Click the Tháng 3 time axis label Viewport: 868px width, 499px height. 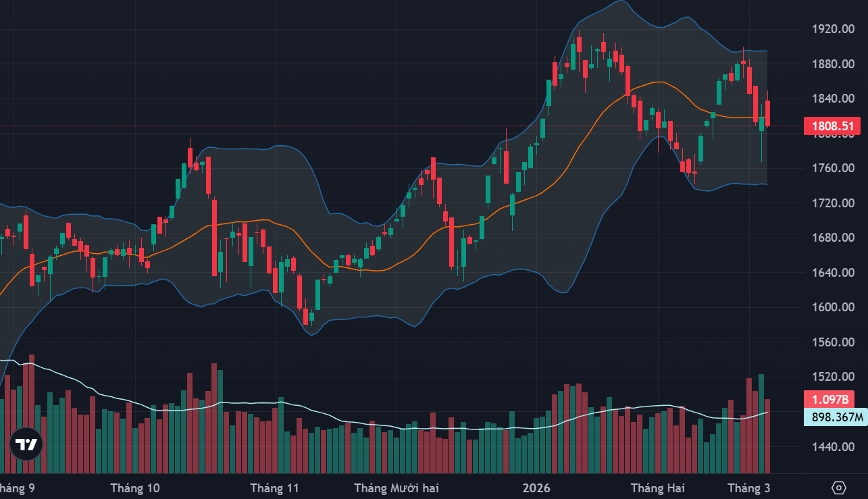pos(748,488)
